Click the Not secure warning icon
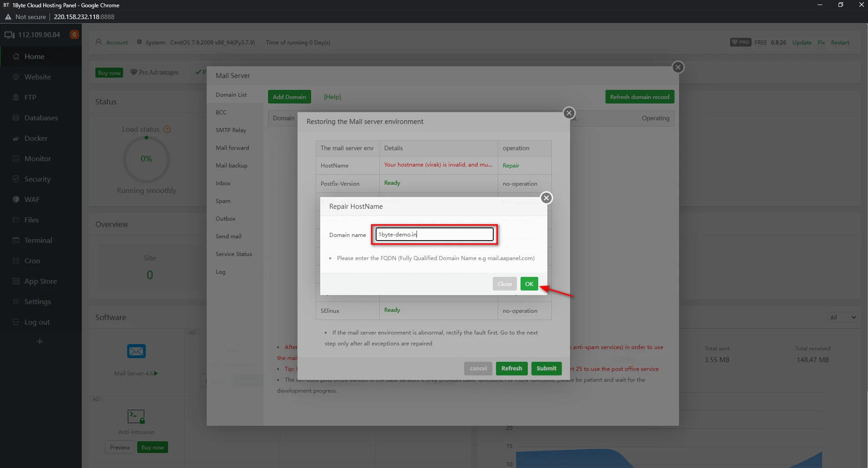Screen dimensions: 868x468 (x=8, y=17)
